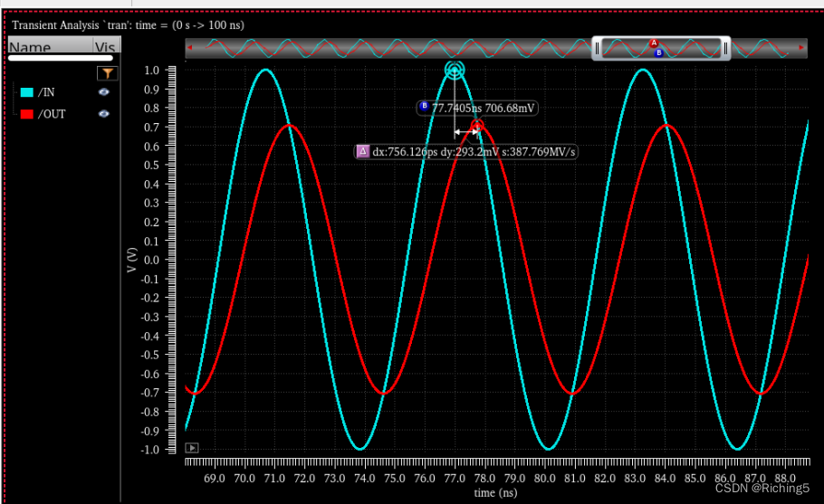Click left scroll arrow of overview strip
Viewport: 824px width, 504px height.
coord(190,48)
